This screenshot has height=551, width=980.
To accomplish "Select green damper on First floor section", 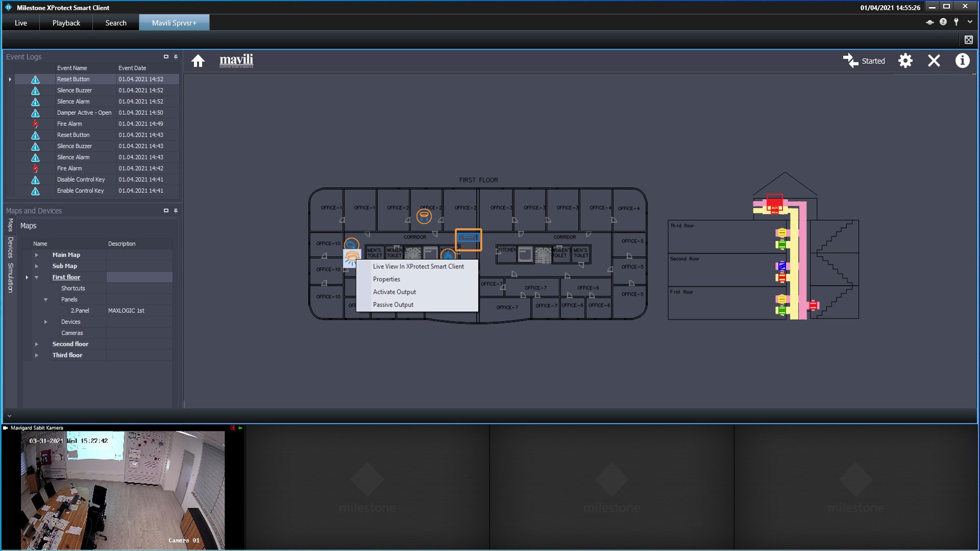I will (781, 310).
